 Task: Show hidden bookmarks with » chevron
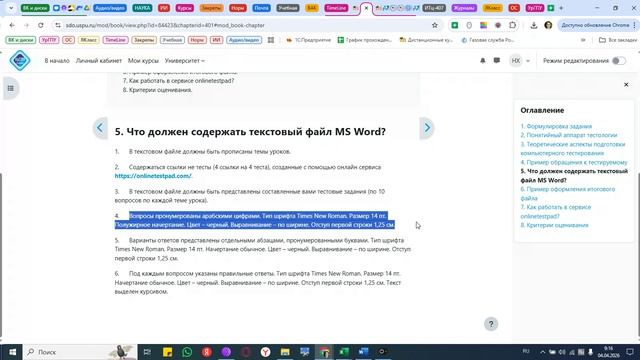coord(583,40)
